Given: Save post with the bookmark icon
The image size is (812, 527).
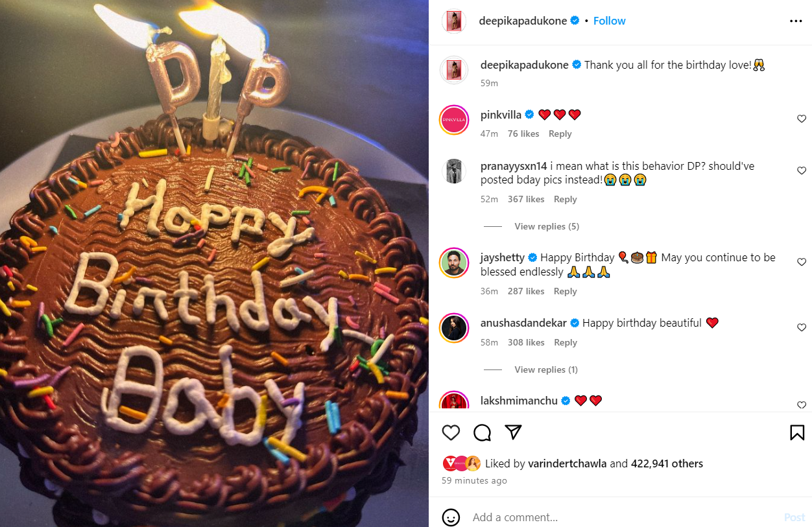Looking at the screenshot, I should 797,432.
